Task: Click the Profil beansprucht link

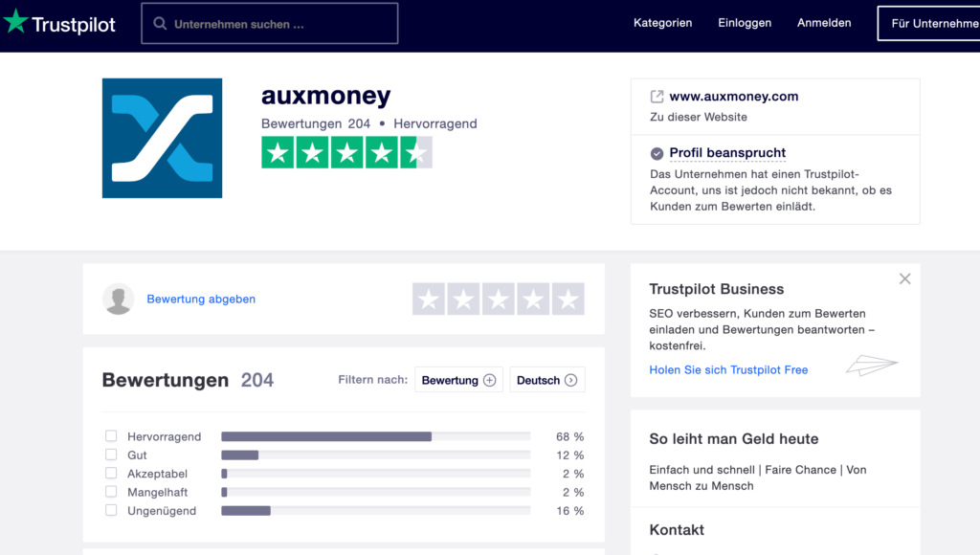Action: coord(727,153)
